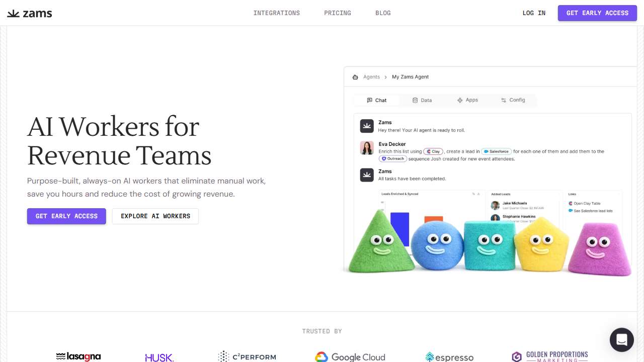Click the Zams logo in header
644x362 pixels.
(x=30, y=13)
